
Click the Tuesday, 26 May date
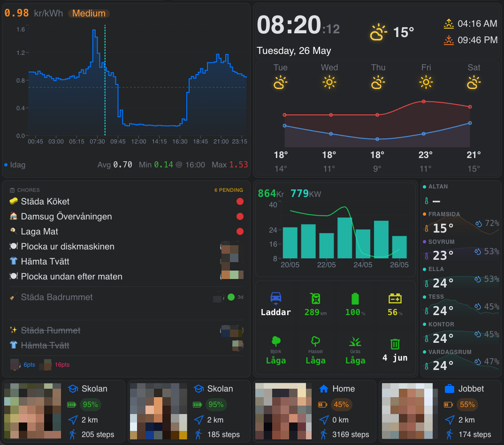click(294, 51)
